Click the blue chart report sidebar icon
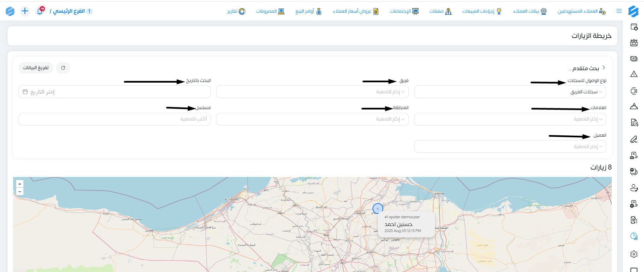 (634, 236)
